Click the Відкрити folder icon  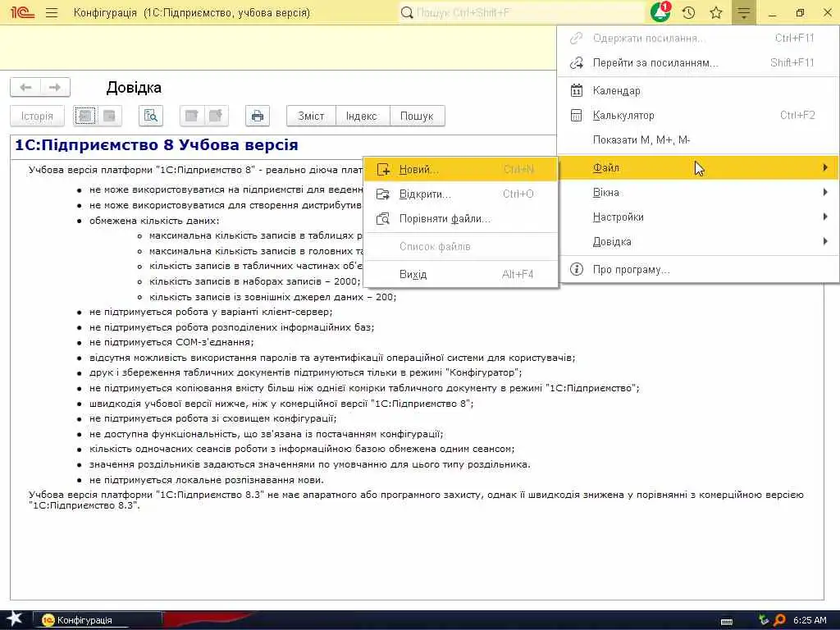point(383,194)
